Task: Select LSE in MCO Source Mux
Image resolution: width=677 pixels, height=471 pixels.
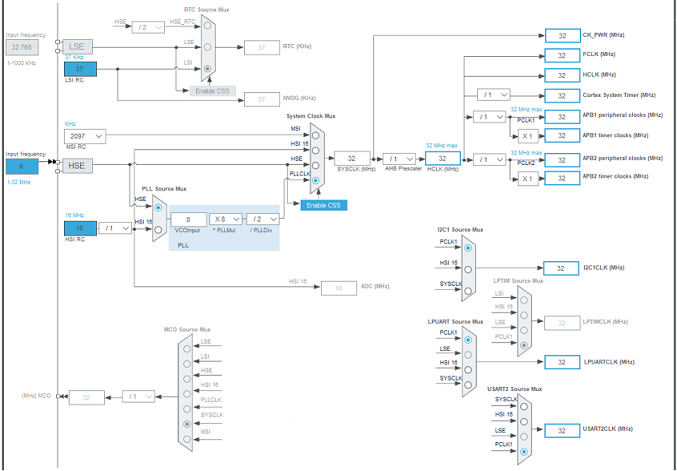Action: click(187, 349)
